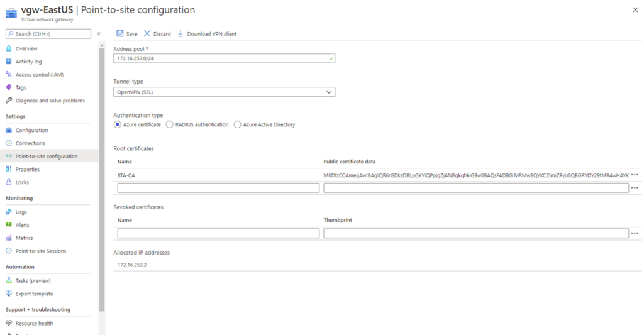Open Logs monitoring page
644x335 pixels.
coord(21,212)
